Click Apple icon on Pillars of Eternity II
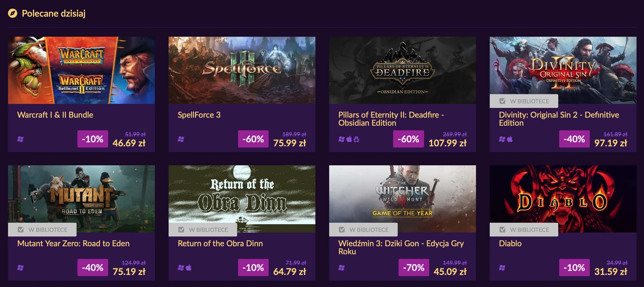This screenshot has height=287, width=644. click(x=349, y=139)
